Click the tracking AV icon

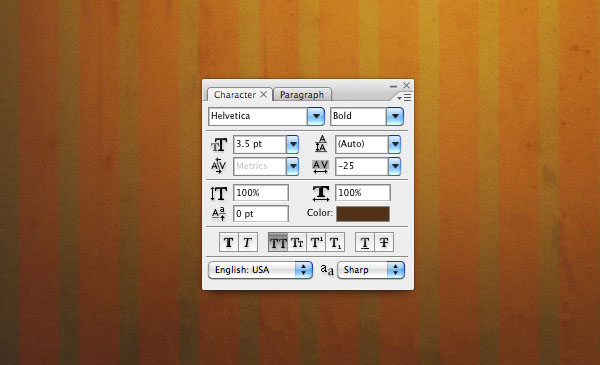(x=320, y=166)
